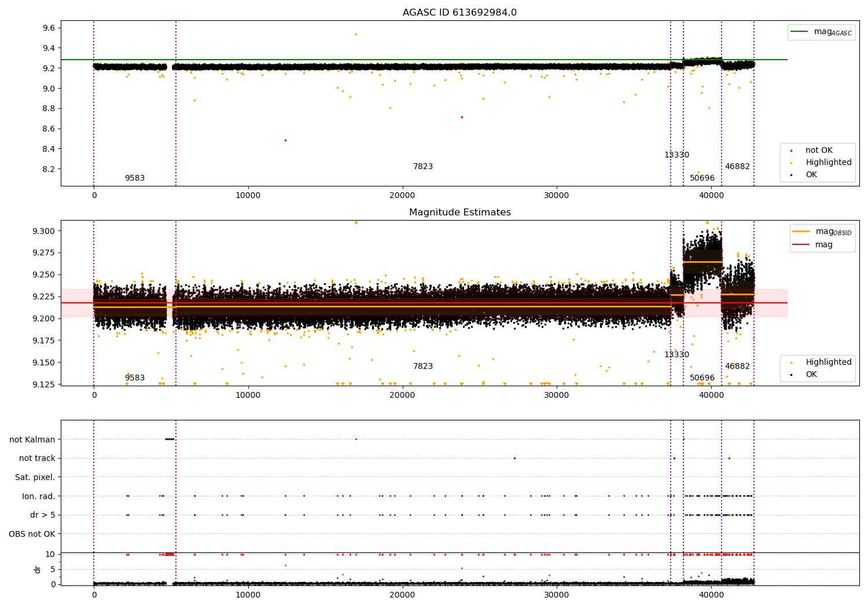Click OBSID label 50696 in top plot
The height and width of the screenshot is (608, 868).
tap(702, 178)
